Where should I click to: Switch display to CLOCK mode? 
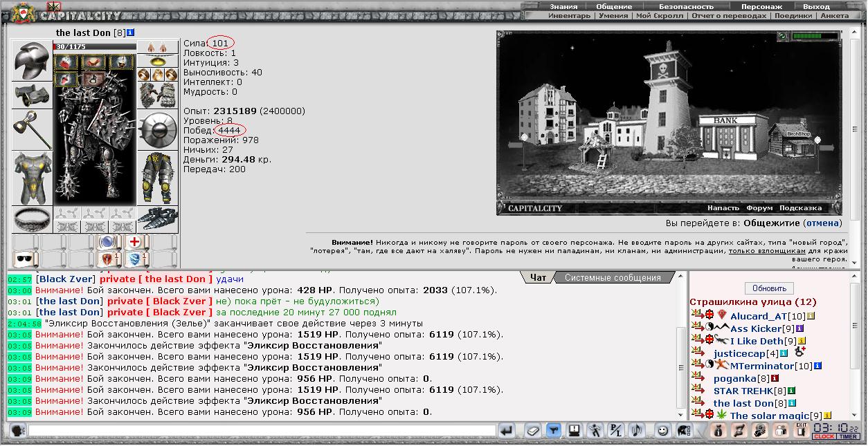824,436
